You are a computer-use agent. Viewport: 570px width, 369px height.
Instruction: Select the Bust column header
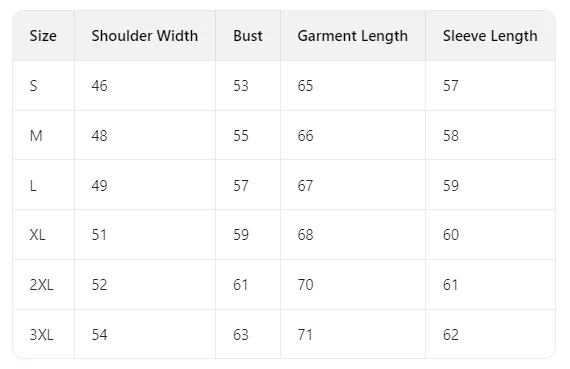click(x=248, y=36)
